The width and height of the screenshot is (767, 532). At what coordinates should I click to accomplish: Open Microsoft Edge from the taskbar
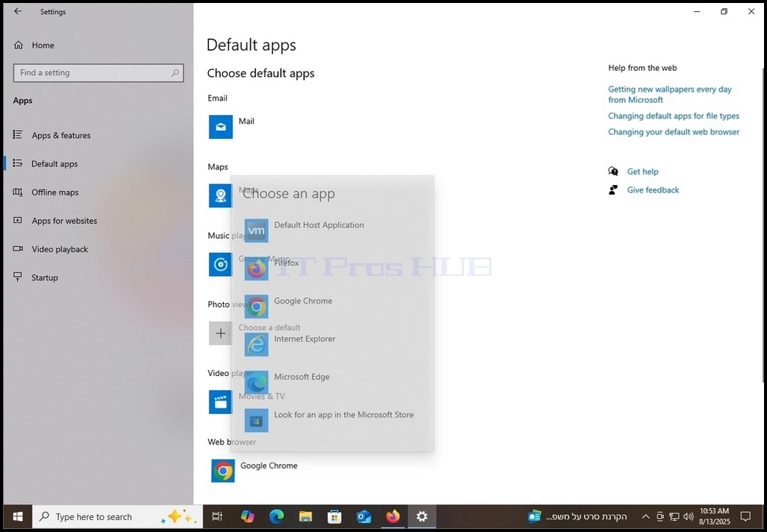(x=276, y=516)
